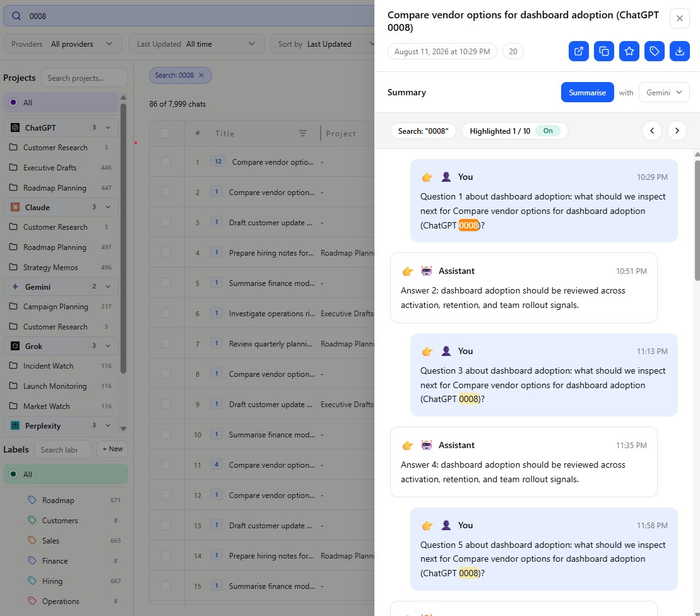Screen dimensions: 700x616
Task: Open chat in new window icon
Action: (579, 51)
